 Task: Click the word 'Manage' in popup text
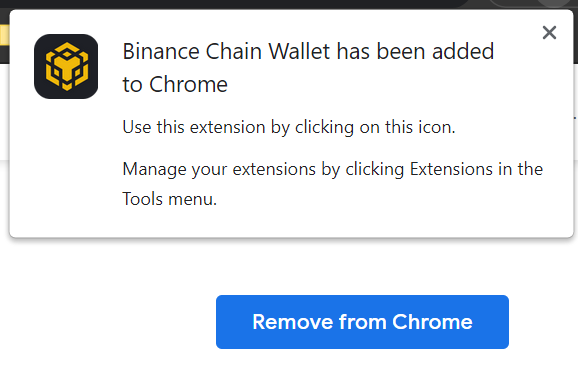(154, 170)
